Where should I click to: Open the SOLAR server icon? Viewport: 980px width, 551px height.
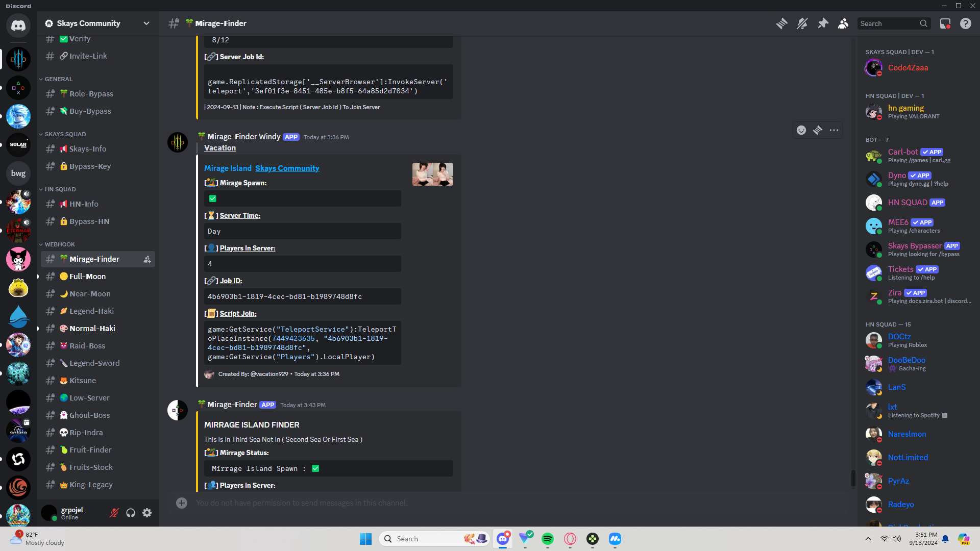[18, 145]
